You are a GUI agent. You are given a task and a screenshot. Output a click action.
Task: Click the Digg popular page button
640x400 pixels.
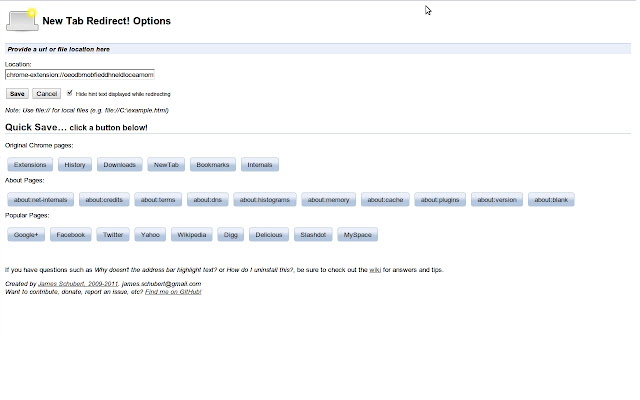tap(231, 235)
